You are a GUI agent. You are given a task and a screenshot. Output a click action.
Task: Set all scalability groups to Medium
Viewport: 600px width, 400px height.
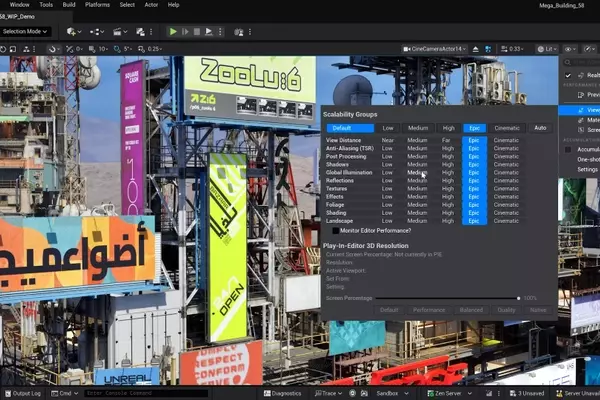(418, 128)
